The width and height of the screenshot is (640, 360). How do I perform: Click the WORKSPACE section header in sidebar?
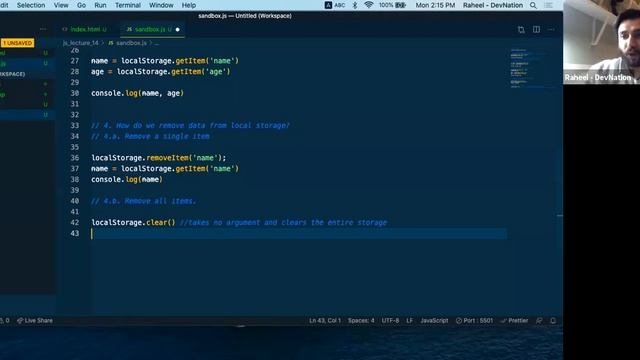[x=13, y=74]
